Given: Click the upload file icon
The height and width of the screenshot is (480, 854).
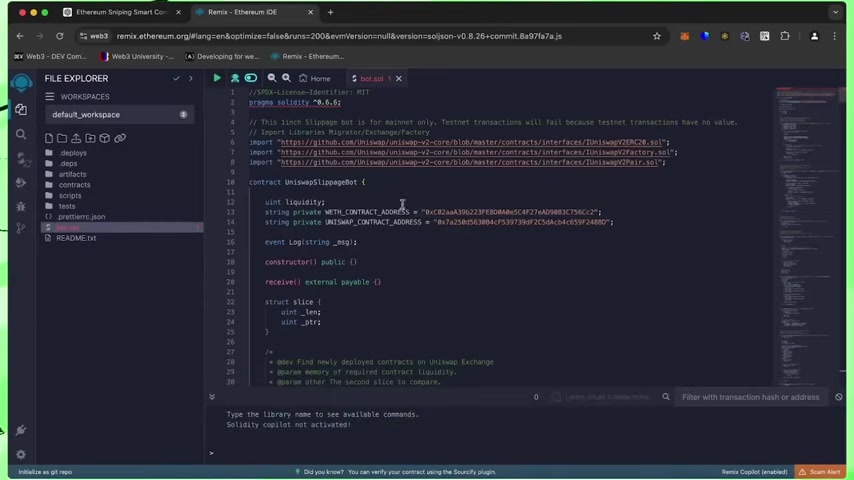Looking at the screenshot, I should [x=76, y=138].
